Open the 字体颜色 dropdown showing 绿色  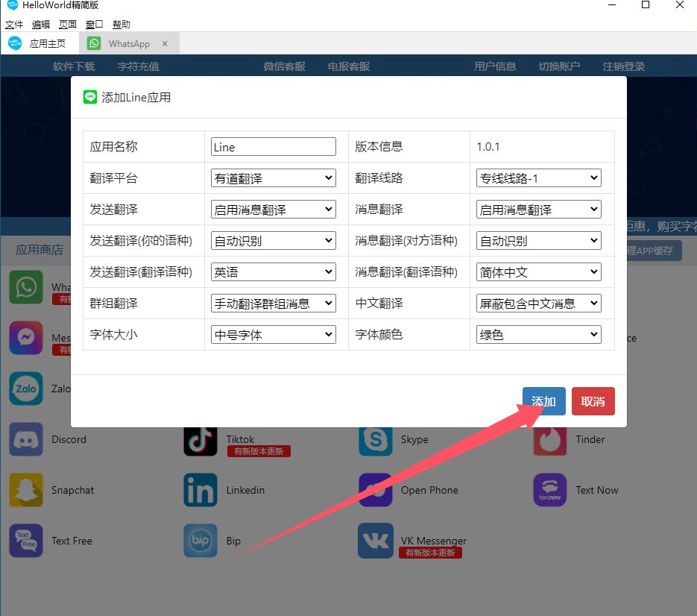[x=539, y=334]
